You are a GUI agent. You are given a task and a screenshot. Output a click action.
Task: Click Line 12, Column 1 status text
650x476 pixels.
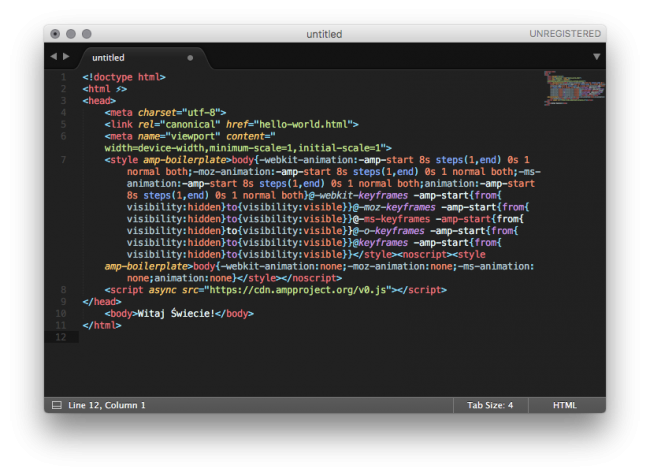coord(107,405)
